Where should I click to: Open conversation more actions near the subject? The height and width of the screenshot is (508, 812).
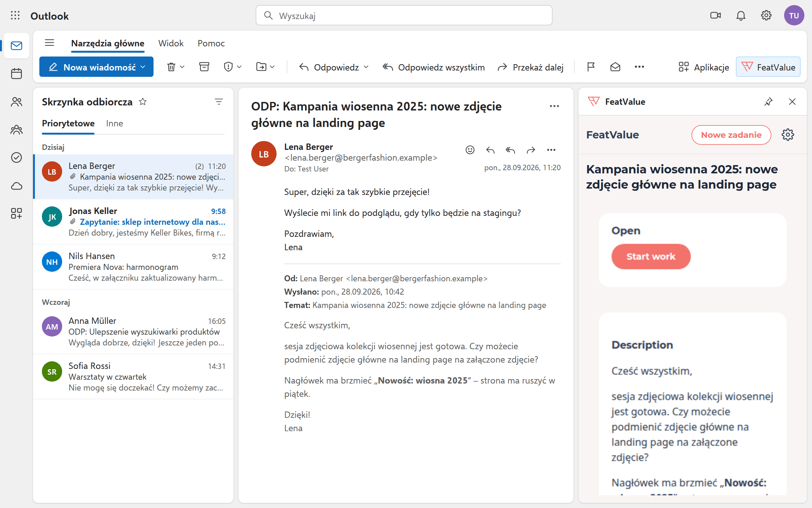pyautogui.click(x=554, y=106)
